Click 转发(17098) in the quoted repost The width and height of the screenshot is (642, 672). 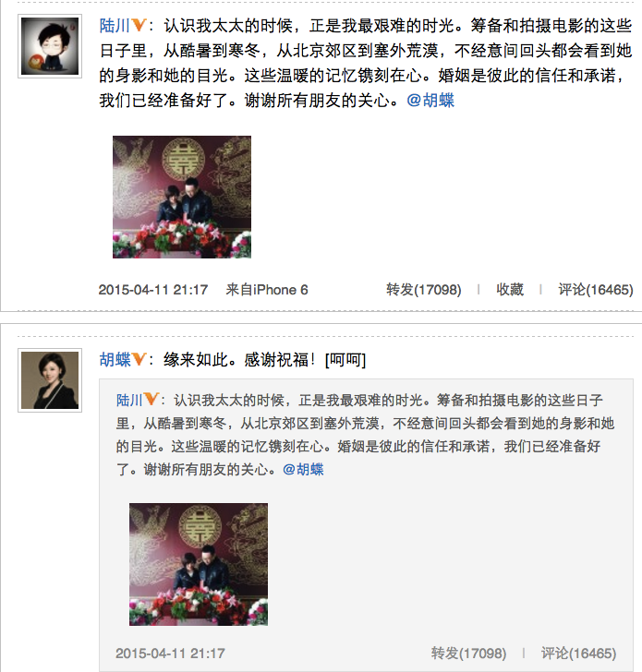coord(468,654)
